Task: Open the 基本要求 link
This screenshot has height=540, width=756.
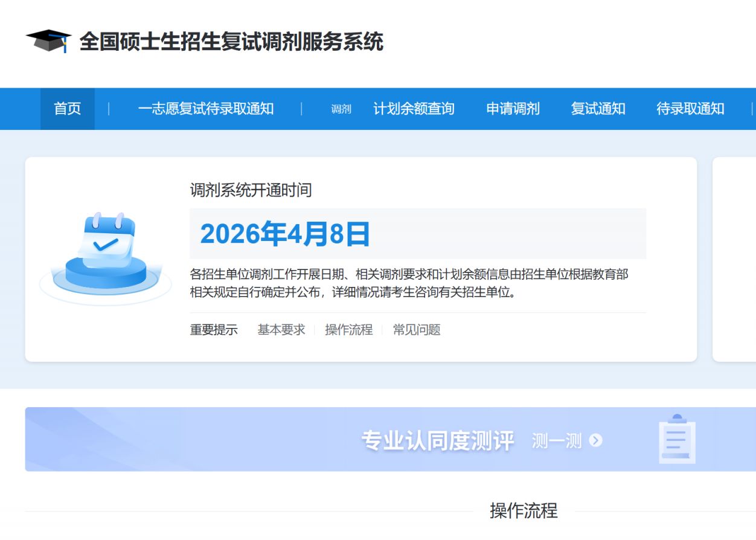Action: coord(281,330)
